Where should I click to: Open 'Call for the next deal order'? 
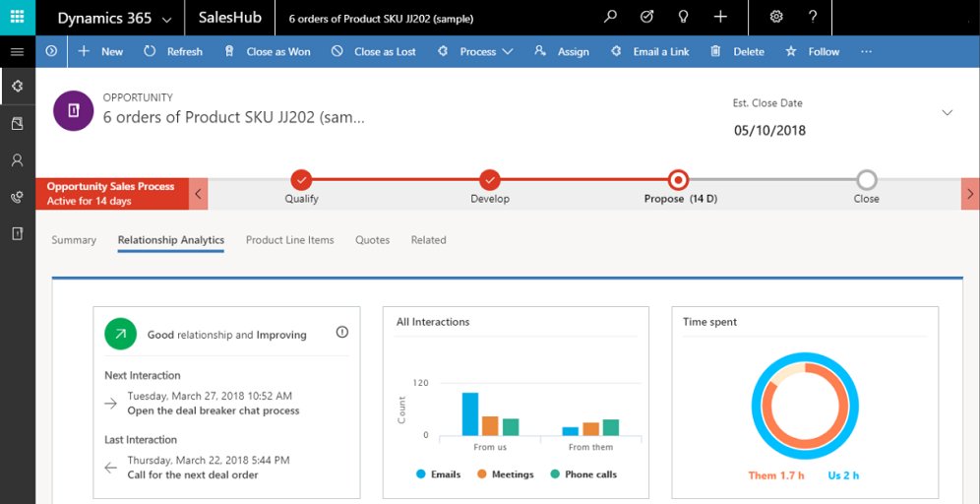point(193,474)
